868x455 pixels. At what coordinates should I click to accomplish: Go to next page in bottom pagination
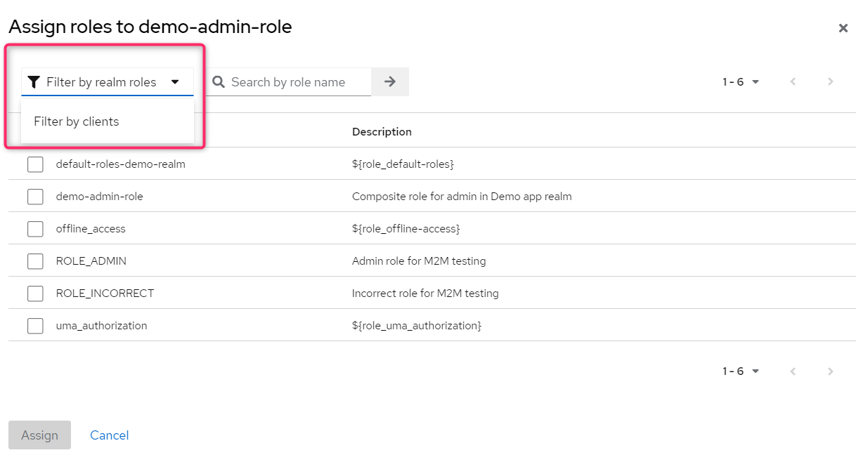(830, 371)
